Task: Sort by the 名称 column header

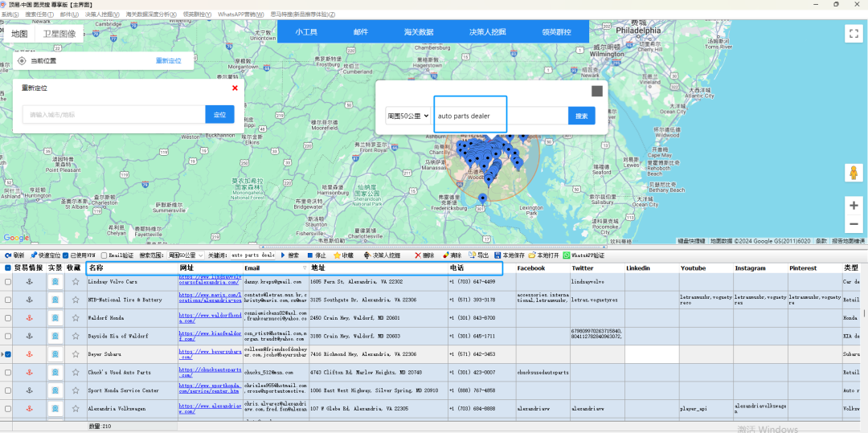Action: click(x=132, y=268)
